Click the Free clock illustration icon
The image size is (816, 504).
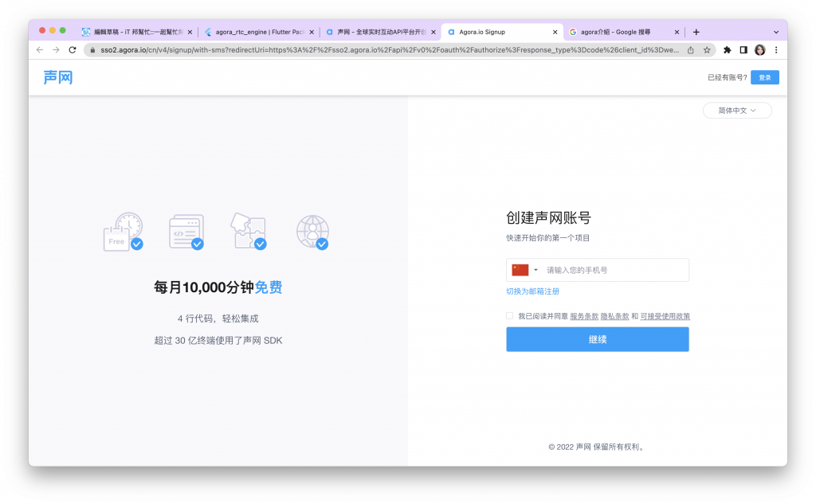pyautogui.click(x=124, y=232)
